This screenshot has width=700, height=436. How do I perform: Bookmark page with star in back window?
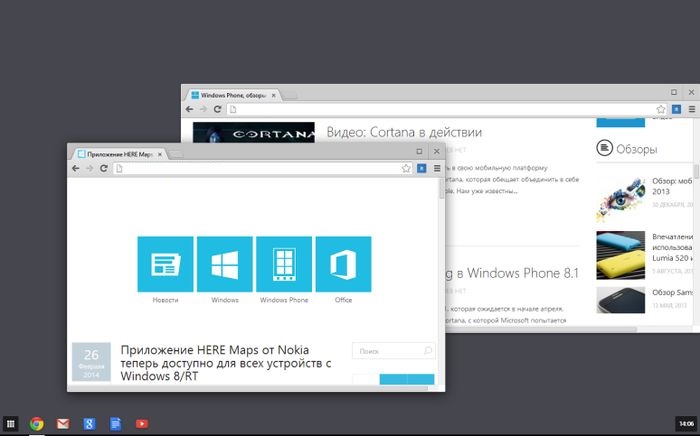pos(661,109)
